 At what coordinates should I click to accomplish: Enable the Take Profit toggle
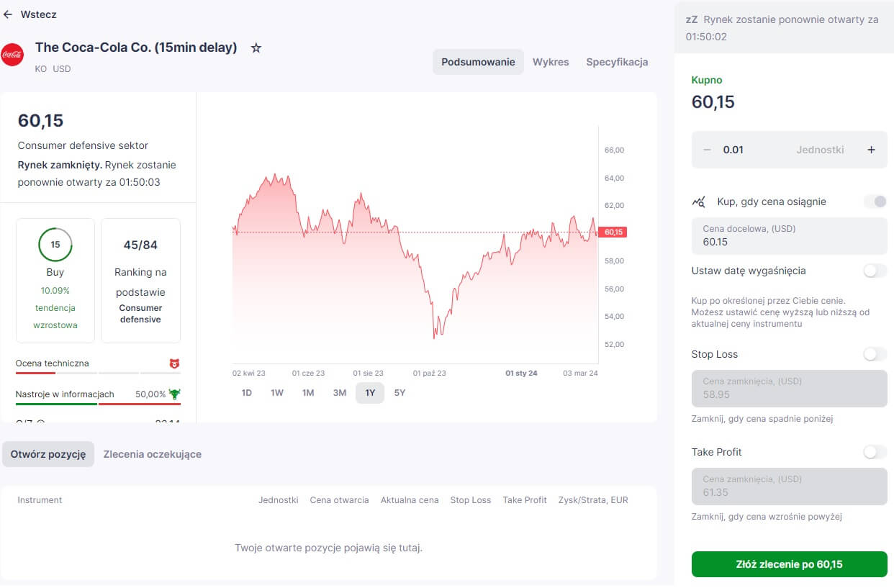(x=875, y=452)
